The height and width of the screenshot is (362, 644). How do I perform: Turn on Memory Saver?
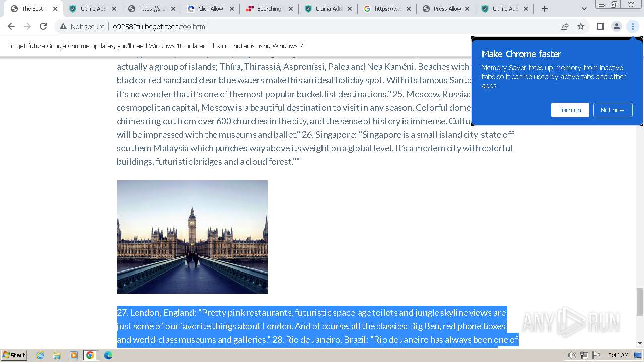point(570,110)
